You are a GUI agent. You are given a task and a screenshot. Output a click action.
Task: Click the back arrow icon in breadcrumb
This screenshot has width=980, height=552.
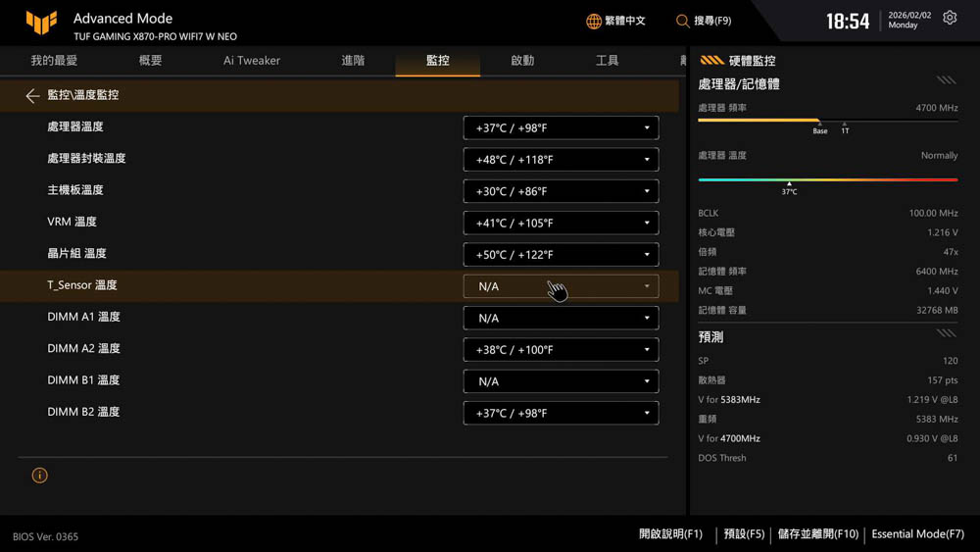pyautogui.click(x=32, y=95)
